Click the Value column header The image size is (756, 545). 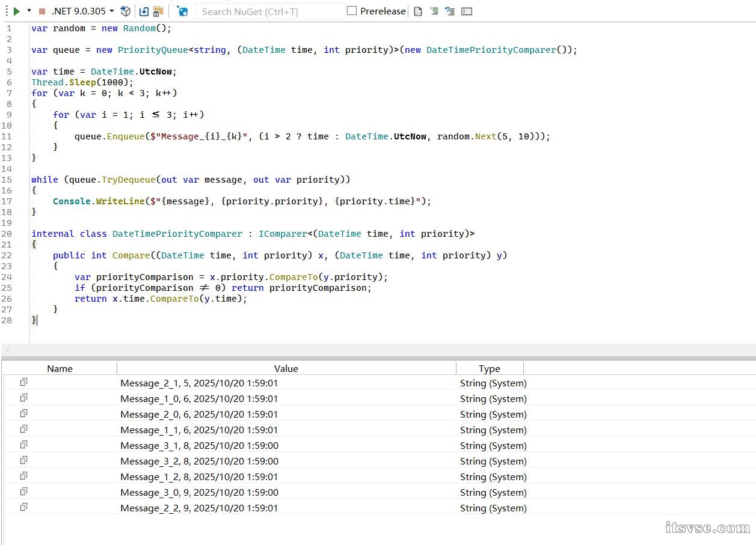286,368
